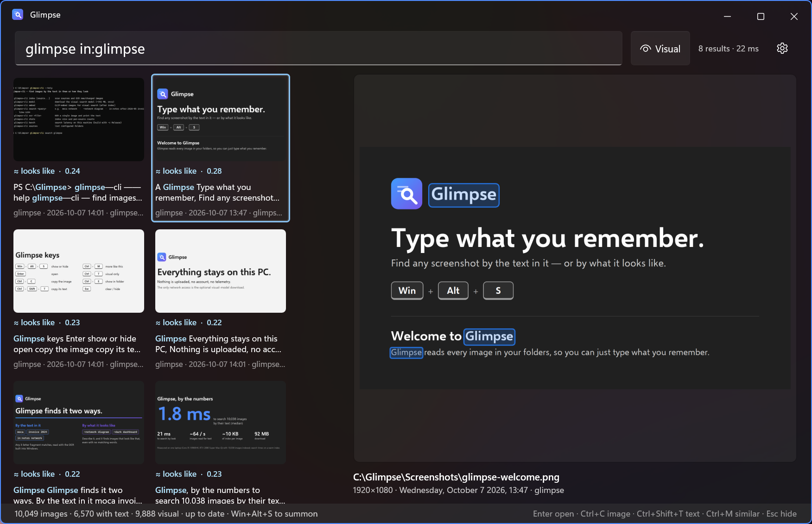
Task: Open settings with the gear icon
Action: [x=782, y=48]
